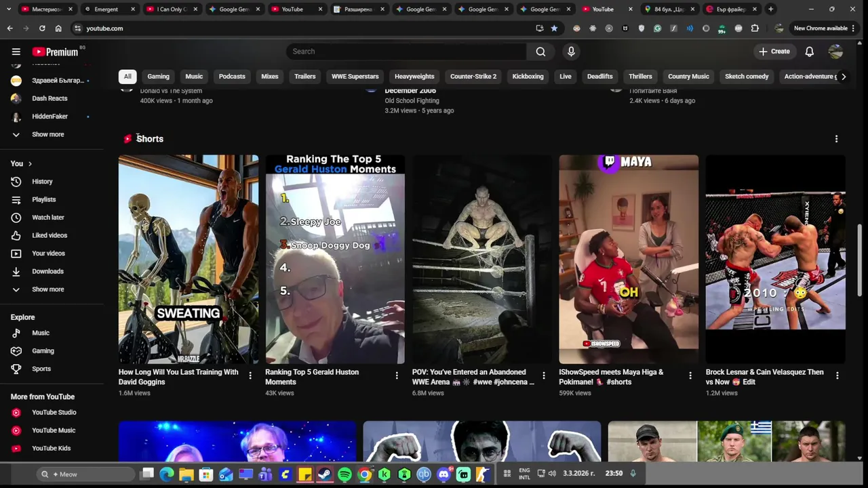
Task: Open options for David Goggins short
Action: click(250, 375)
